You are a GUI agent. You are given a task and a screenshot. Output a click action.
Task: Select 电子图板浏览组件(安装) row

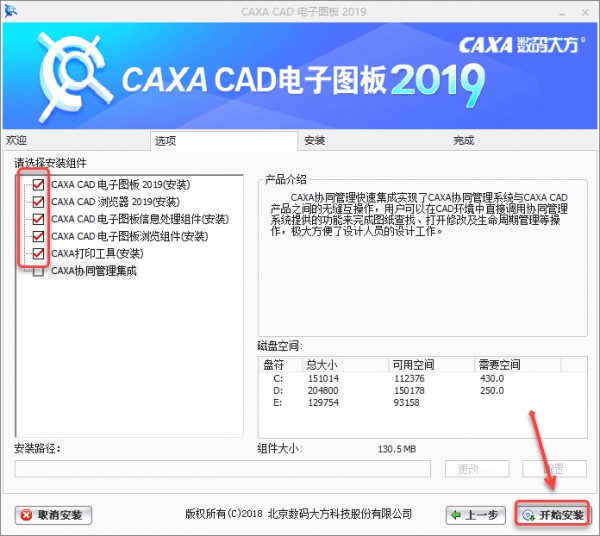click(129, 236)
